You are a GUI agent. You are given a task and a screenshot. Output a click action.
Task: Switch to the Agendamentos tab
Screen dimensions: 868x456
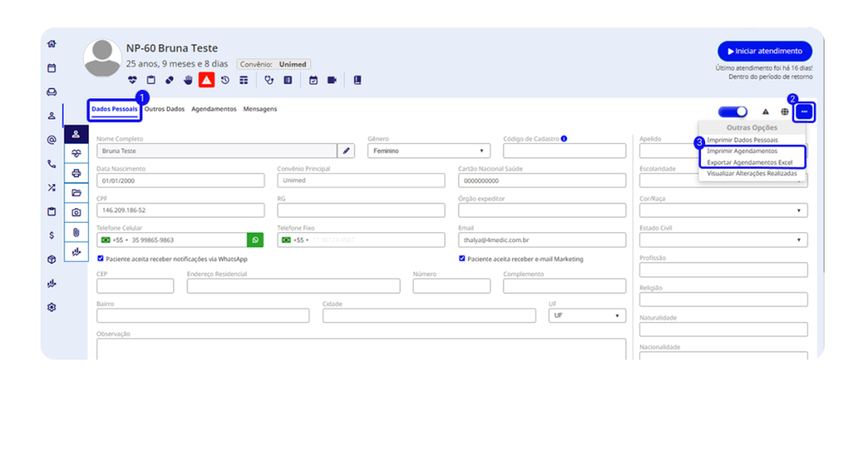pyautogui.click(x=214, y=109)
